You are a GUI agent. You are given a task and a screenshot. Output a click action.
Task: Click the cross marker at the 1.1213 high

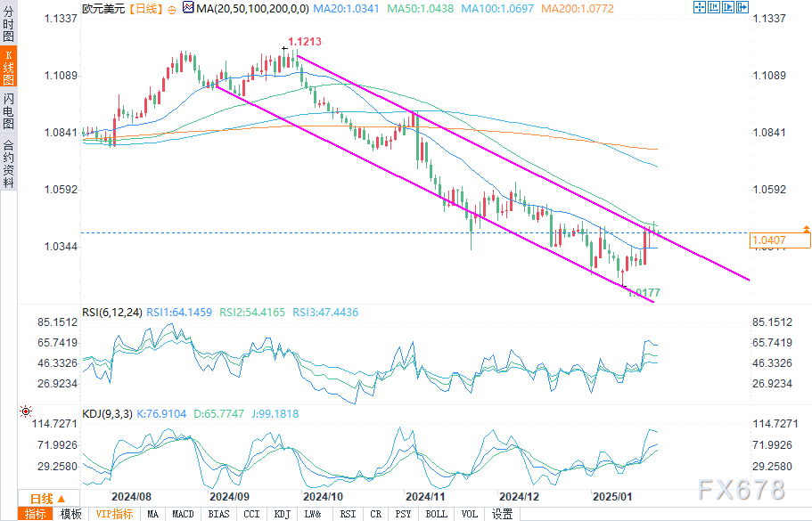coord(284,49)
